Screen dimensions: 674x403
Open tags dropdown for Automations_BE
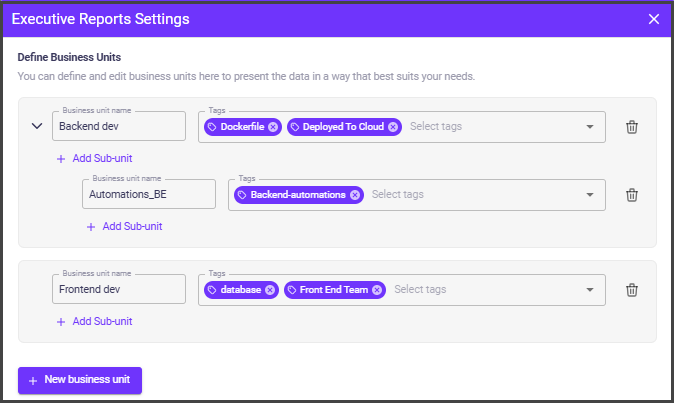click(590, 195)
